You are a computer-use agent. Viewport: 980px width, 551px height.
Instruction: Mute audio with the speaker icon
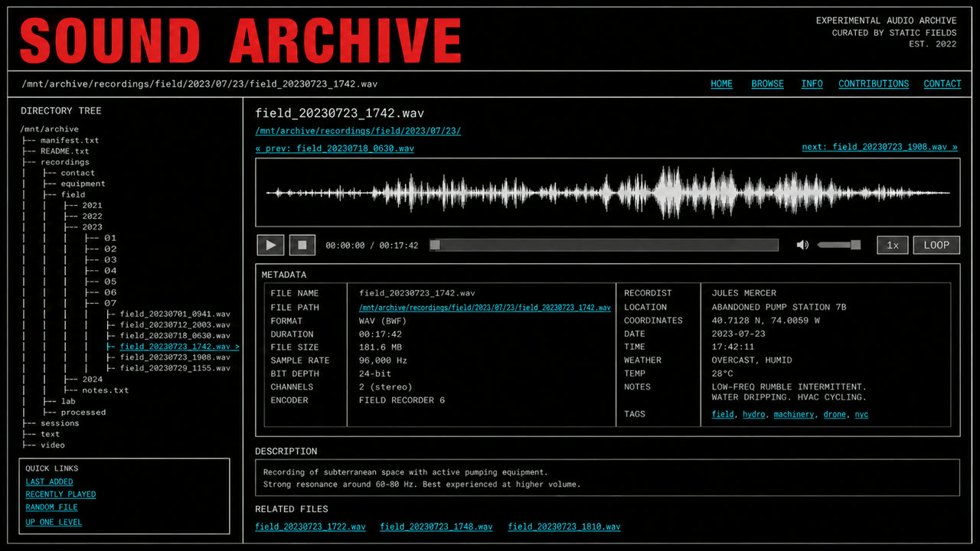pyautogui.click(x=802, y=245)
